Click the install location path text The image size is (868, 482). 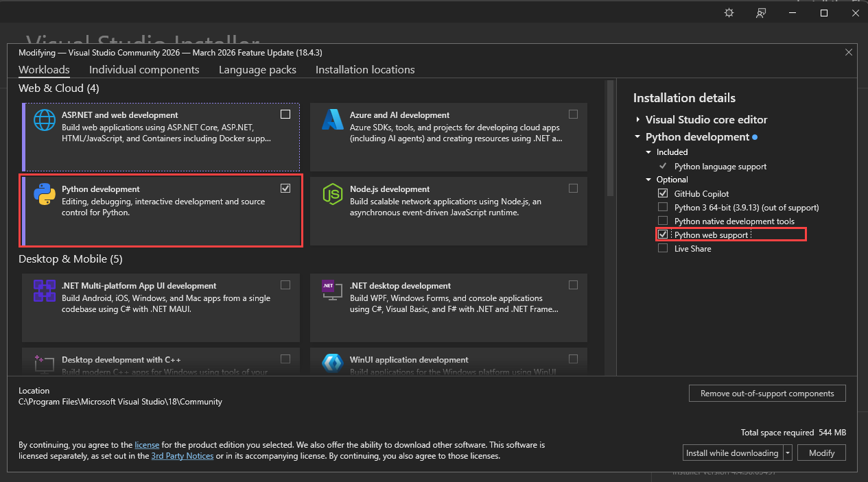click(x=120, y=402)
